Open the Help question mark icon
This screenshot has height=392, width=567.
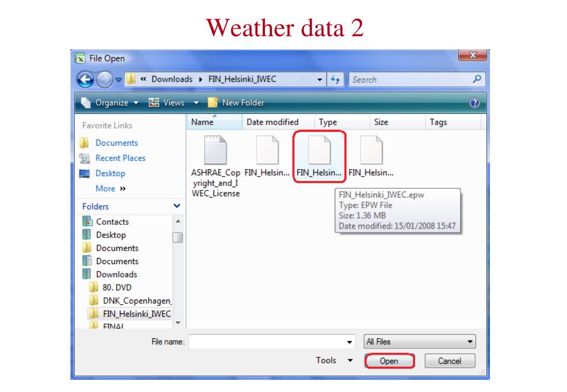click(474, 103)
